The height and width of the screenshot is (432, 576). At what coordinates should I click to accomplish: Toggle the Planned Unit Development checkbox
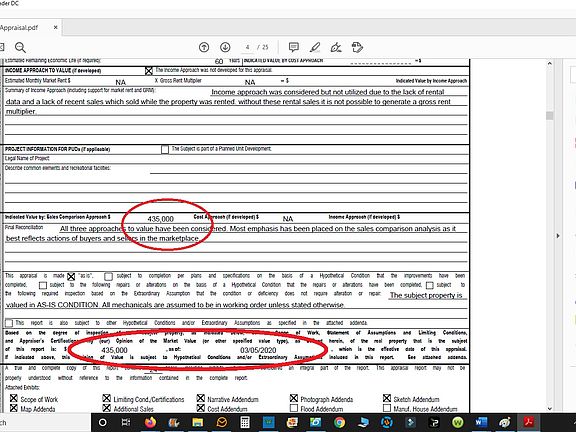165,150
